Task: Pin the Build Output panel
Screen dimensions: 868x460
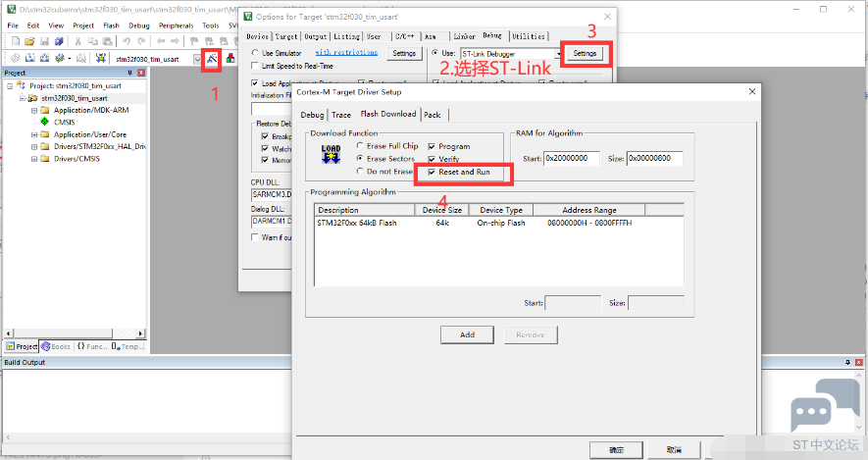Action: click(x=847, y=362)
